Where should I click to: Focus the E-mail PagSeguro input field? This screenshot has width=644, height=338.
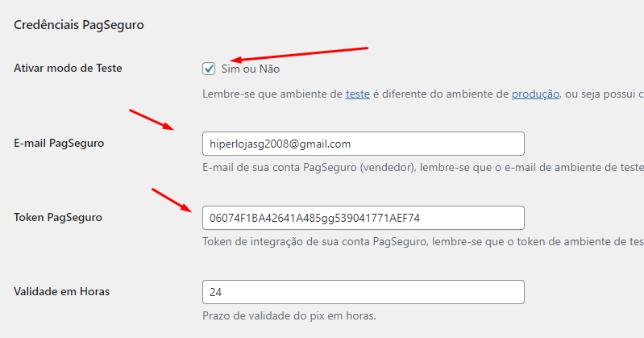point(363,144)
